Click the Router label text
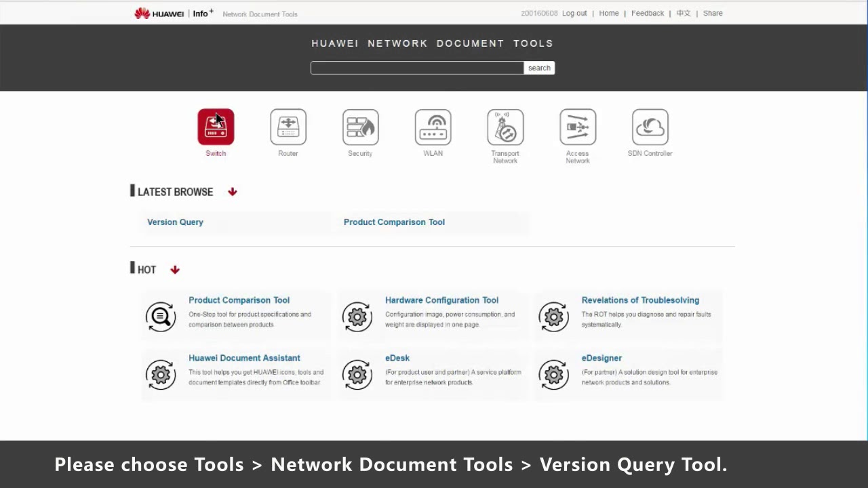This screenshot has width=868, height=488. click(x=288, y=153)
